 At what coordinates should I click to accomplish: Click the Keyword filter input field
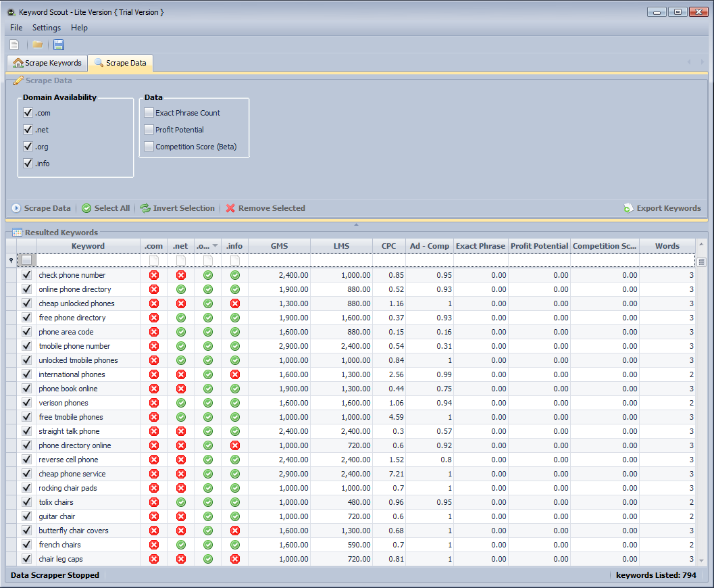tap(88, 260)
